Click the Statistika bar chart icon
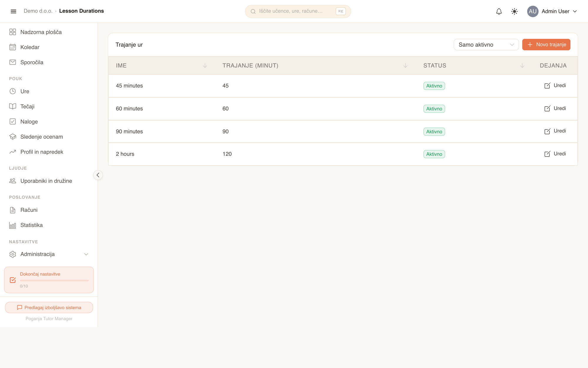This screenshot has height=368, width=588. (x=13, y=225)
